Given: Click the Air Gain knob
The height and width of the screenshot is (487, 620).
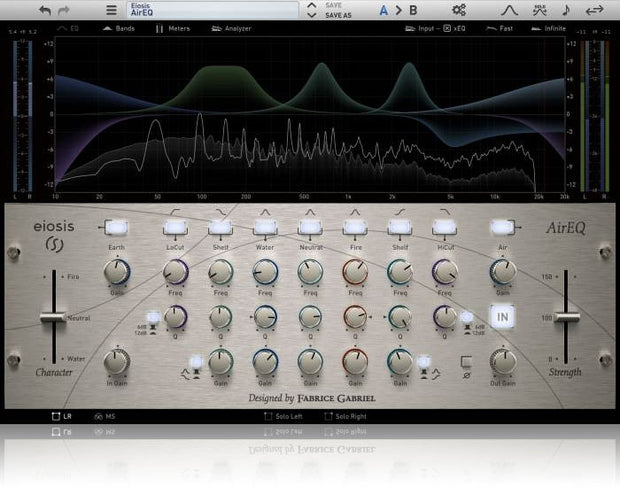Looking at the screenshot, I should coord(503,272).
